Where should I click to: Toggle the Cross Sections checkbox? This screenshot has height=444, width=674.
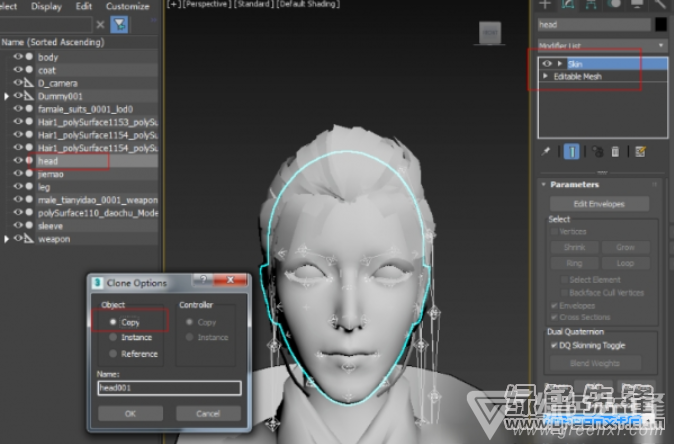pos(555,317)
